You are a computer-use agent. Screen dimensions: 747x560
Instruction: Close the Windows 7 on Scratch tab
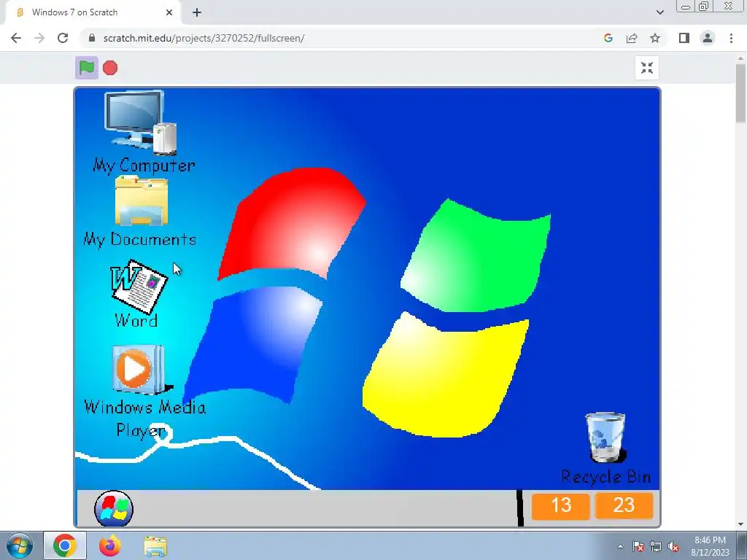pyautogui.click(x=169, y=12)
